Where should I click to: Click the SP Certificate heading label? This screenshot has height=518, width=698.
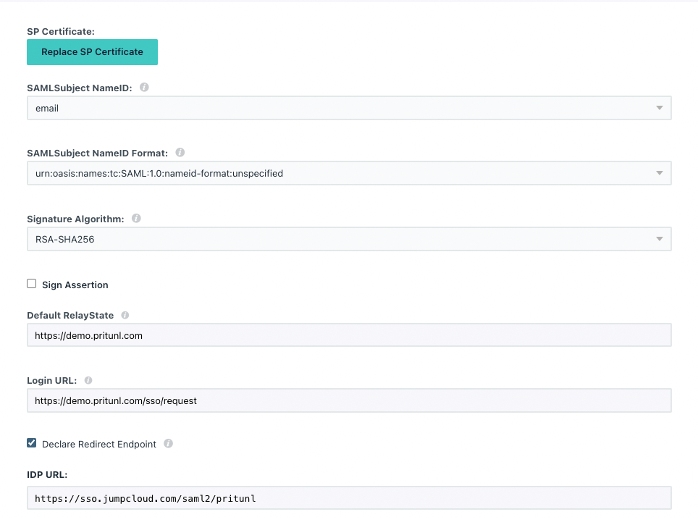[60, 31]
